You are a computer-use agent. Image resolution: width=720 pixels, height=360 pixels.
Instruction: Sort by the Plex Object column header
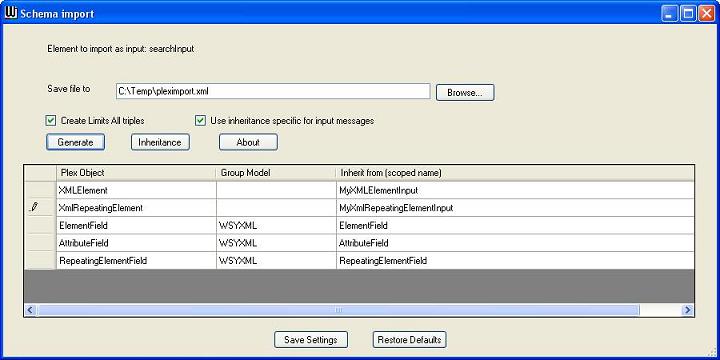coord(136,173)
